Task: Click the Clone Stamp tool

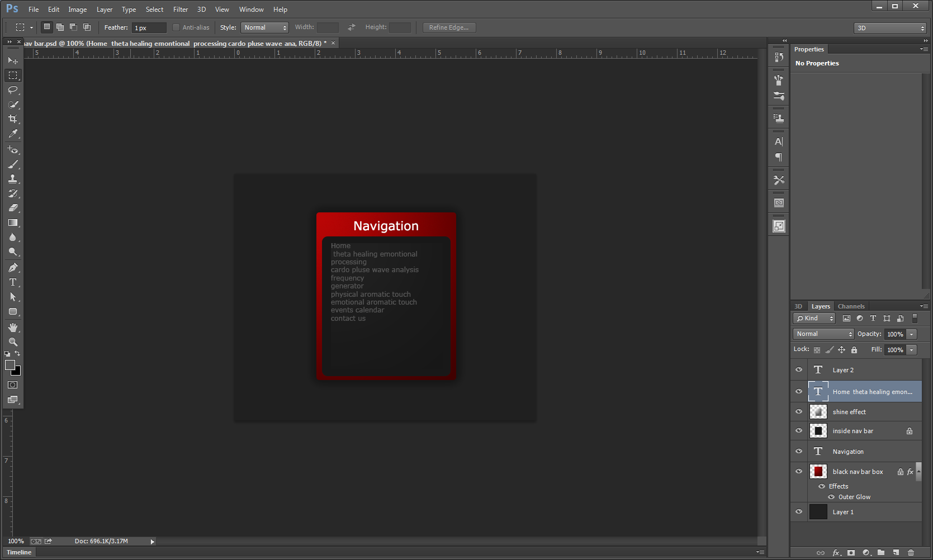Action: [x=13, y=179]
